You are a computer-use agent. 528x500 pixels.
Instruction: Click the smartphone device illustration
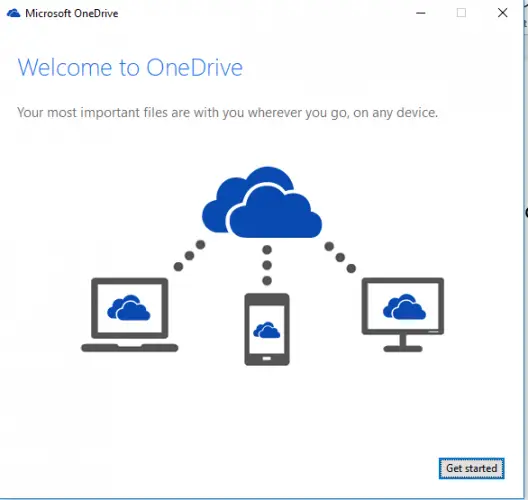click(267, 329)
